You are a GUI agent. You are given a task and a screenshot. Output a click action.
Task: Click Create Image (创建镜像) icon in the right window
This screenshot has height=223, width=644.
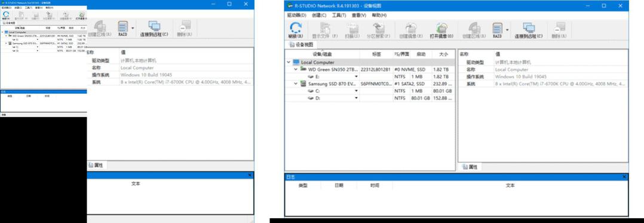[x=411, y=30]
